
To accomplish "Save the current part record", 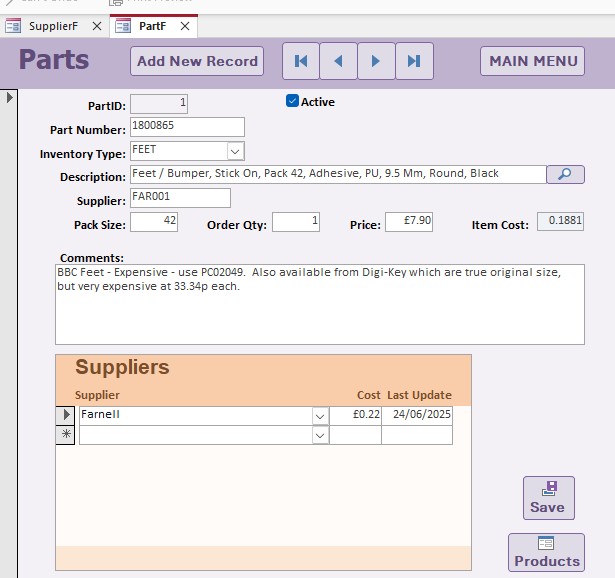I will click(x=548, y=497).
